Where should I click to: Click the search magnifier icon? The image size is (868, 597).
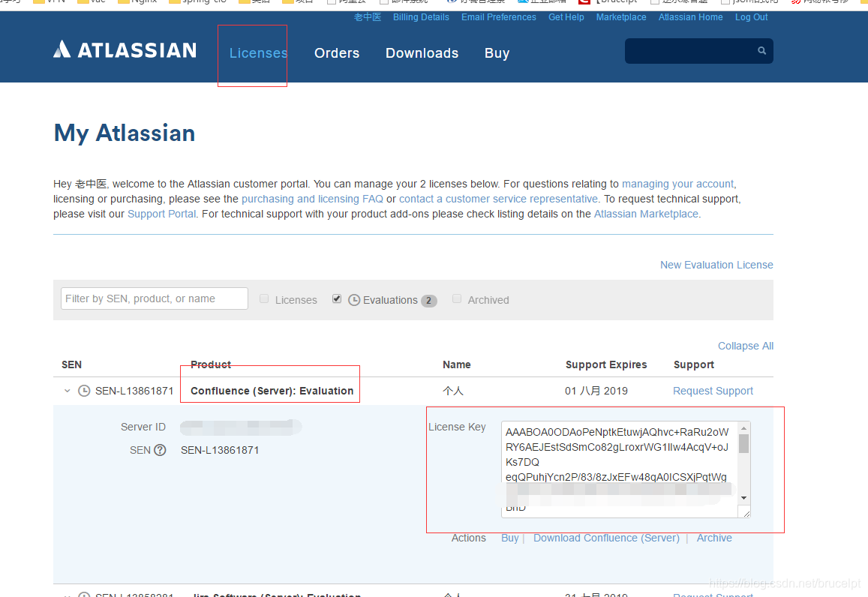[761, 50]
